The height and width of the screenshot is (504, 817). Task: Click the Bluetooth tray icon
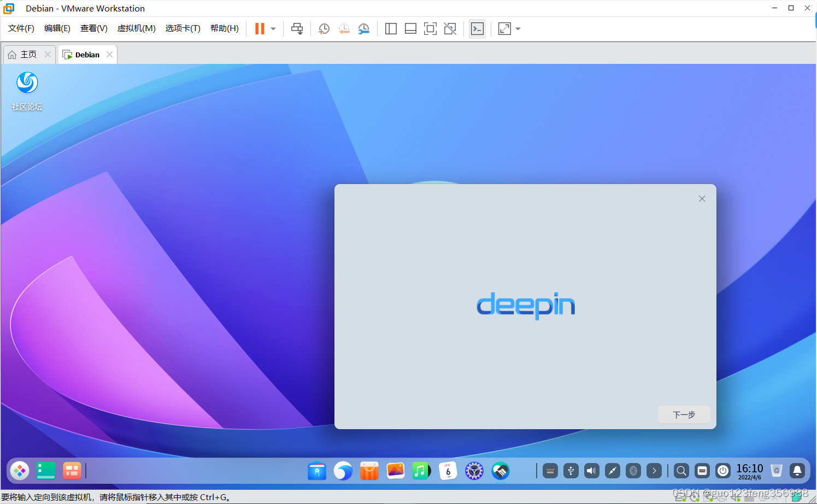(633, 471)
